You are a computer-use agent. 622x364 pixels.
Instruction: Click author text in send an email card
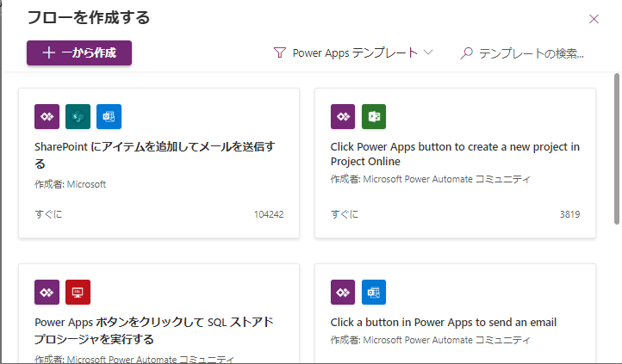pyautogui.click(x=431, y=340)
